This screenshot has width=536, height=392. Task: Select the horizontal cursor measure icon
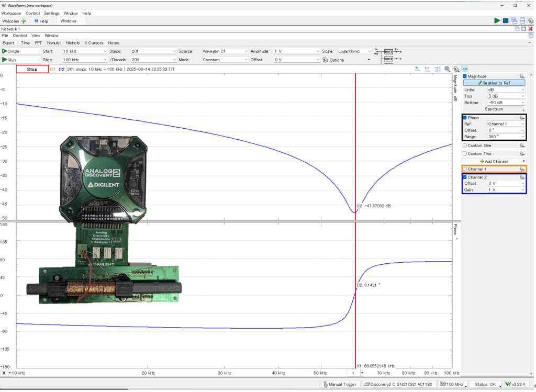point(427,69)
